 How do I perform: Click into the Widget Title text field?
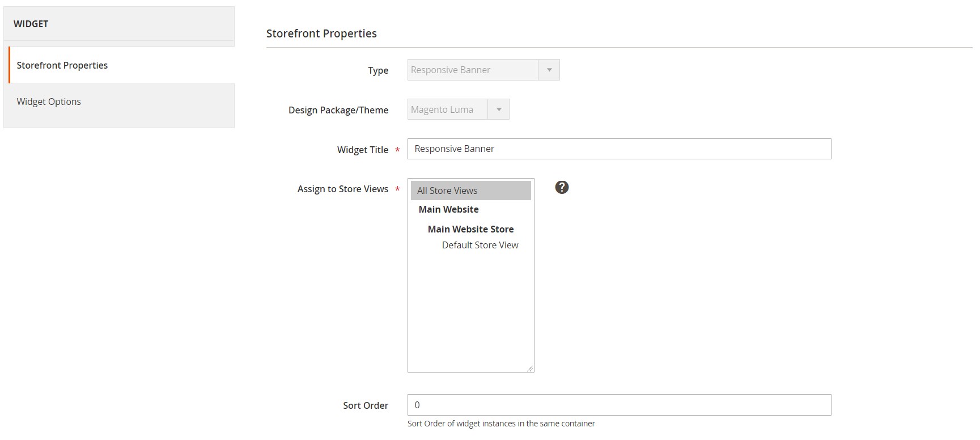click(x=619, y=149)
